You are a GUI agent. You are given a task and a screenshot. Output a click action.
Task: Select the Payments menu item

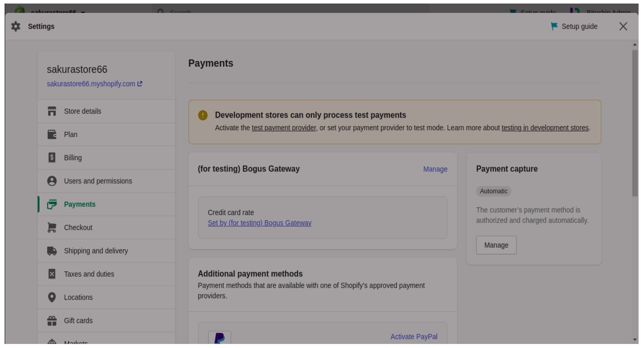click(106, 204)
